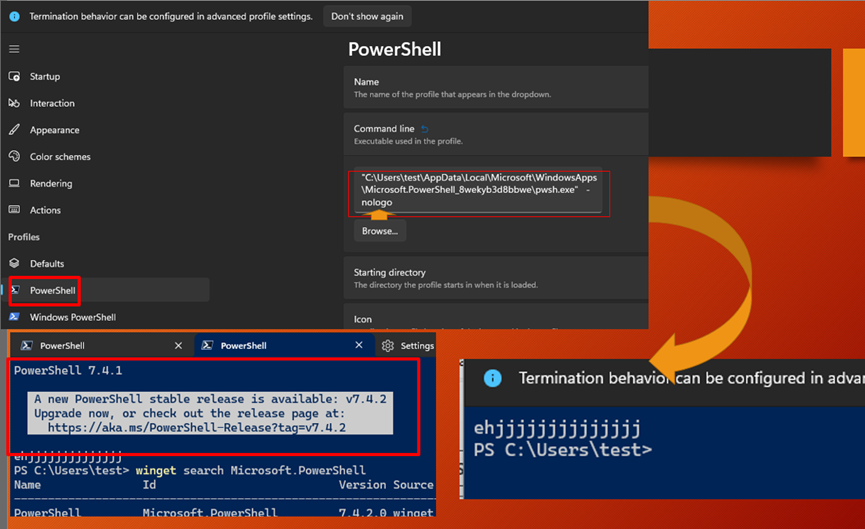
Task: Expand the Starting directory setting
Action: tap(495, 278)
